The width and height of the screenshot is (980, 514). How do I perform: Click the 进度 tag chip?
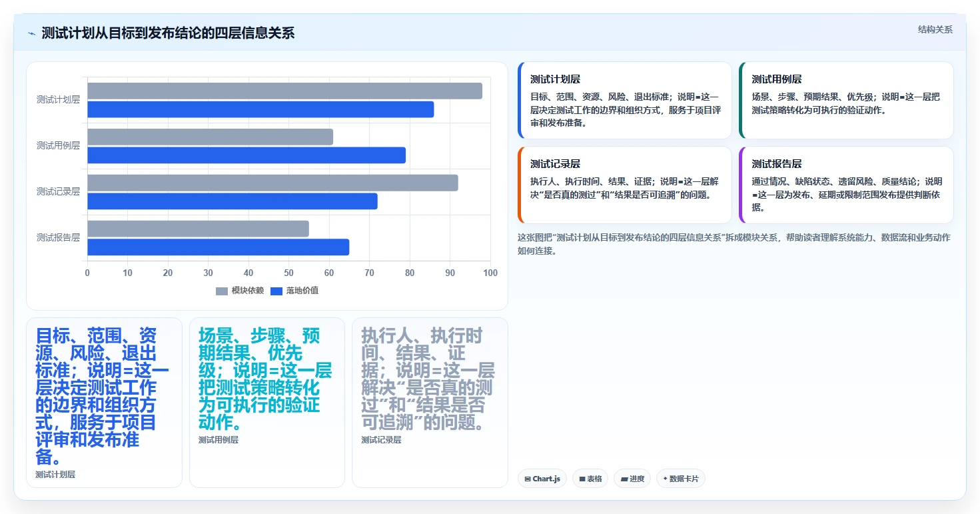pos(632,479)
